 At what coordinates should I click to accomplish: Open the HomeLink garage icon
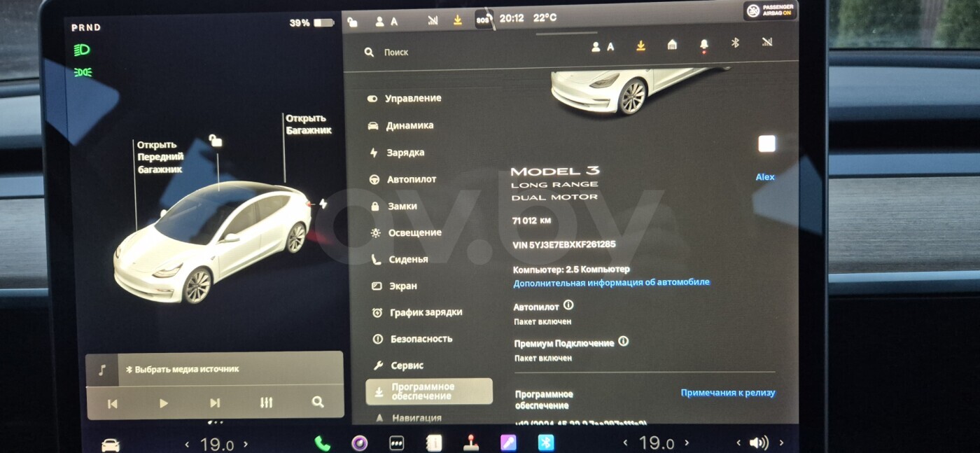(x=672, y=45)
